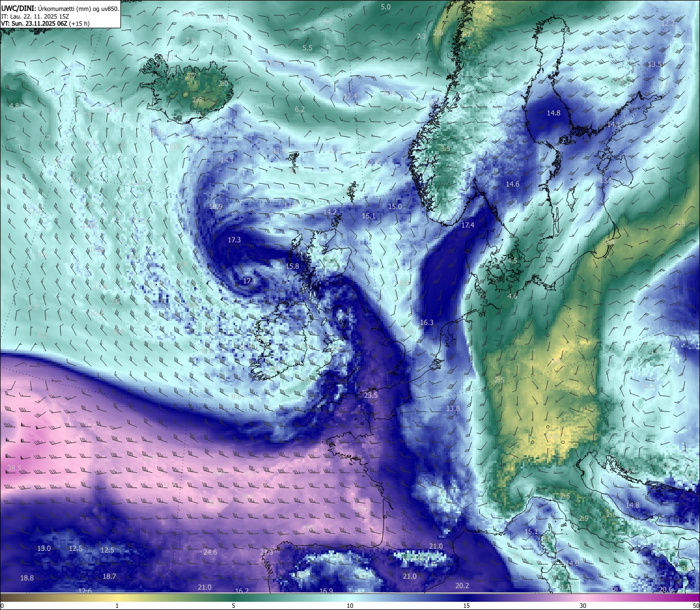
Task: Click the VT: Sun. 23.11.2025 06Z line
Action: coord(45,24)
